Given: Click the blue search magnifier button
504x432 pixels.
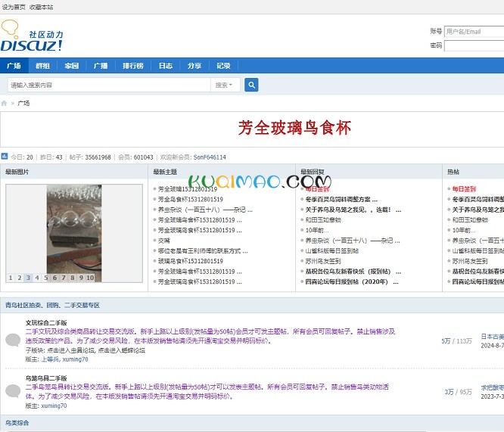Looking at the screenshot, I should (x=251, y=85).
